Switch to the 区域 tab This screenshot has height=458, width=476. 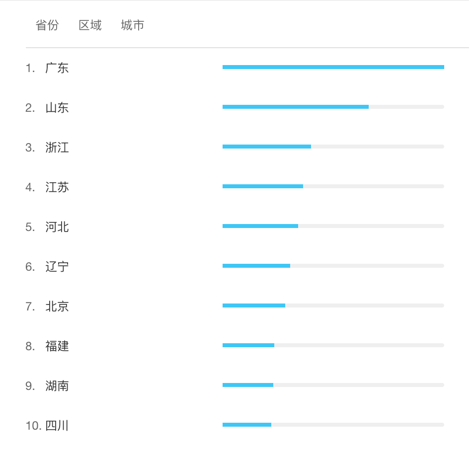90,25
